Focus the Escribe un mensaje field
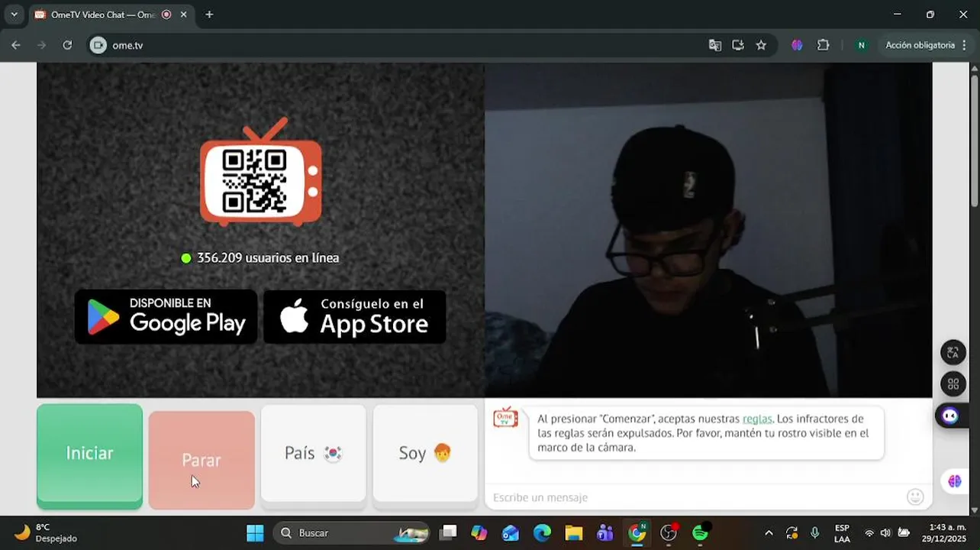The height and width of the screenshot is (550, 980). [x=695, y=497]
